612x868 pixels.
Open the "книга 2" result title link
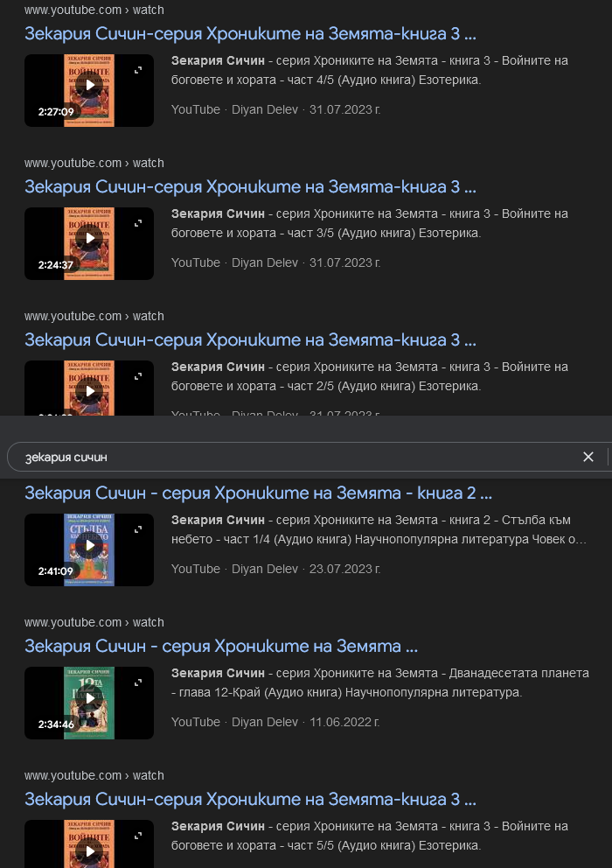pyautogui.click(x=258, y=493)
